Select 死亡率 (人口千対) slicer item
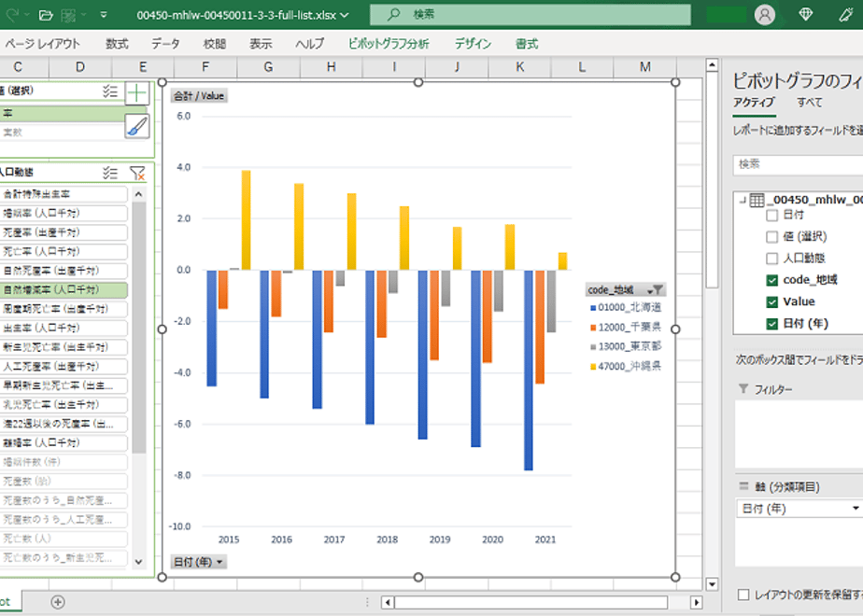The width and height of the screenshot is (863, 616). pyautogui.click(x=64, y=251)
